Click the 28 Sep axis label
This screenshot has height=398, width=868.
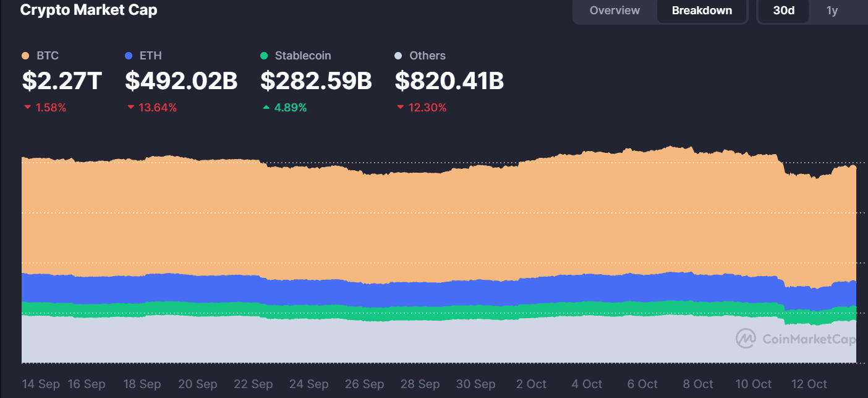[x=420, y=384]
